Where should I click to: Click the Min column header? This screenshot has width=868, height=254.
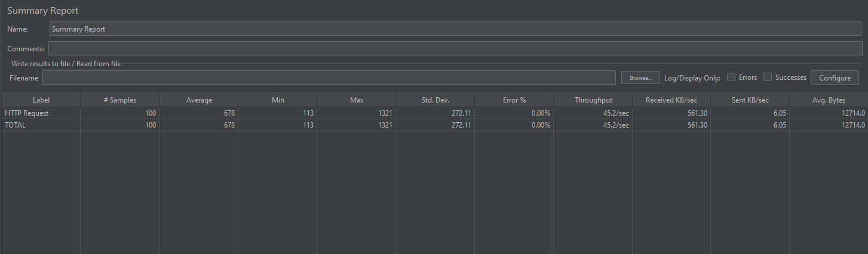pos(278,100)
